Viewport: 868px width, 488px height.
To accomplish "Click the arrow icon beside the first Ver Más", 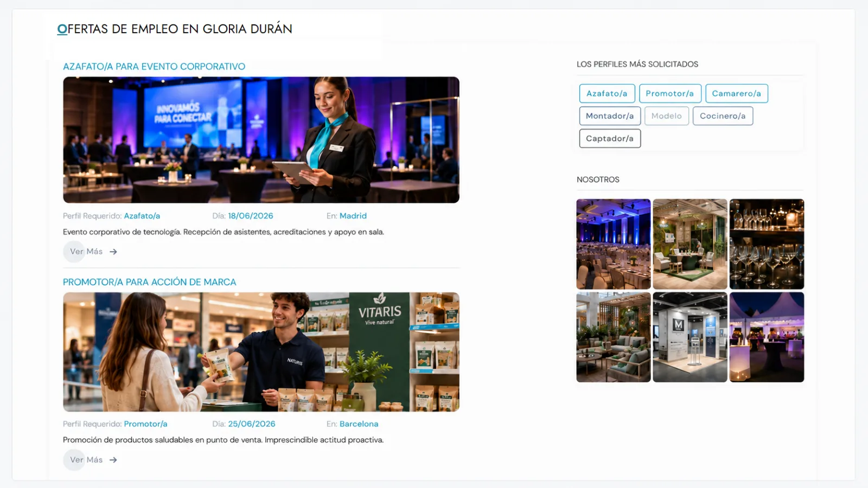I will 113,252.
